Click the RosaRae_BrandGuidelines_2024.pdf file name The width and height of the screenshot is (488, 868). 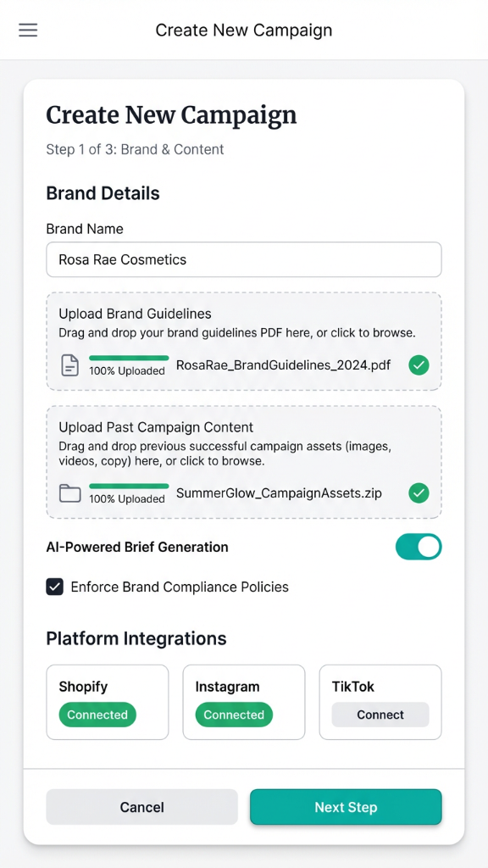283,364
